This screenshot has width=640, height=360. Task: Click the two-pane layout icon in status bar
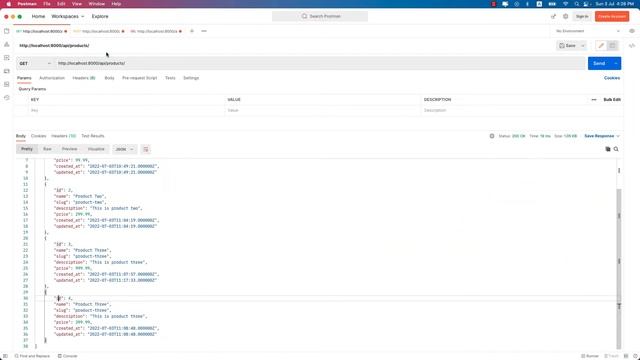click(626, 356)
